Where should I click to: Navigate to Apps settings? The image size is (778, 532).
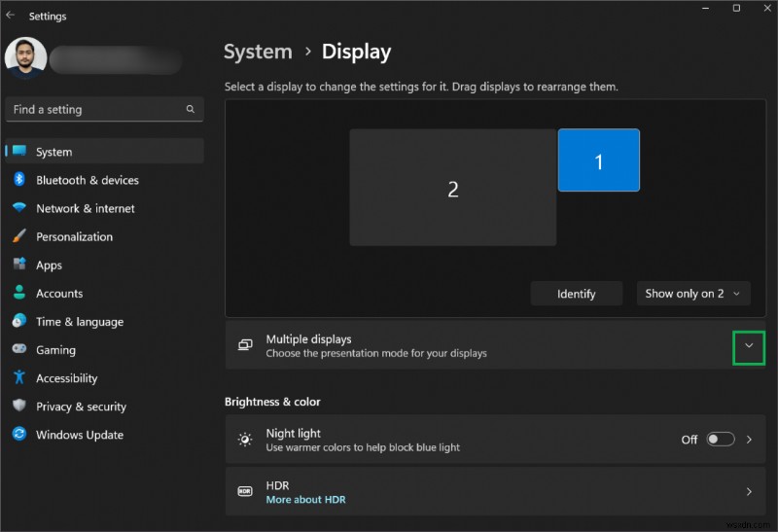pyautogui.click(x=105, y=265)
